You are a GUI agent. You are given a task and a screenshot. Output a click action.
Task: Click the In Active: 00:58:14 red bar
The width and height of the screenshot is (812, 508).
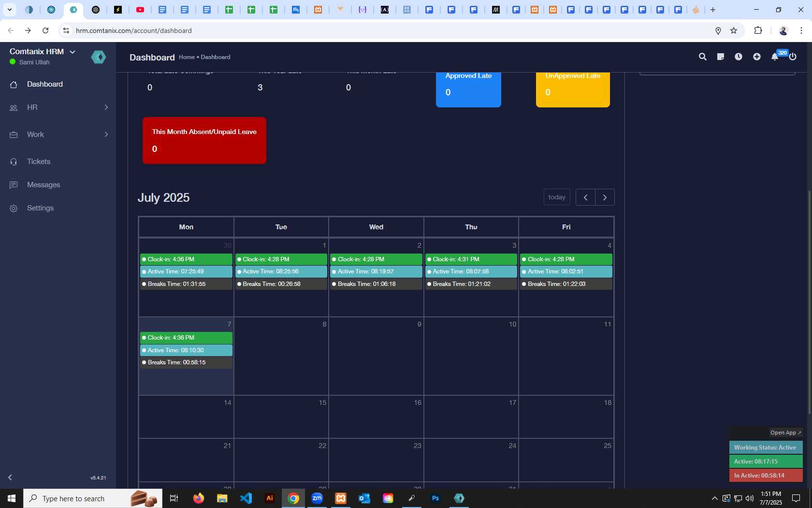click(x=766, y=476)
